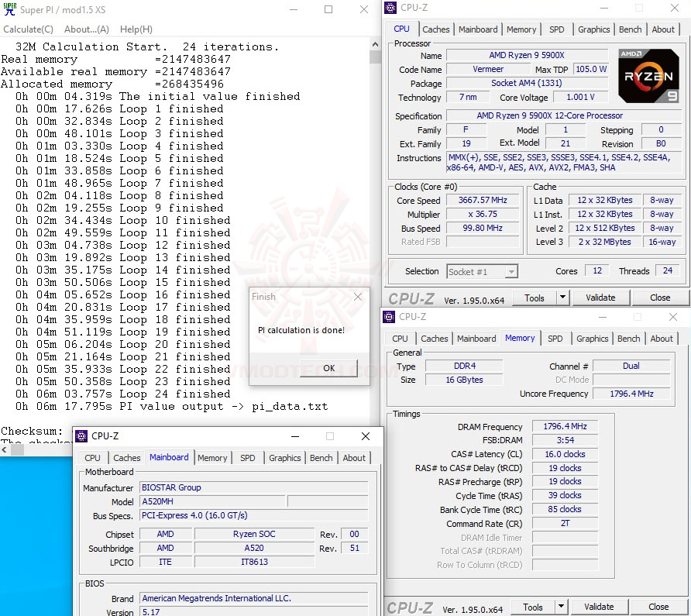Maximize the Super PI window

[x=328, y=10]
